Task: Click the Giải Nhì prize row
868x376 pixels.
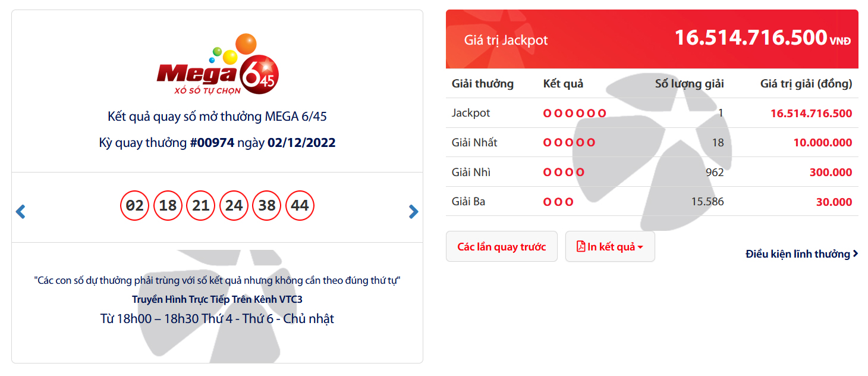Action: coord(652,172)
